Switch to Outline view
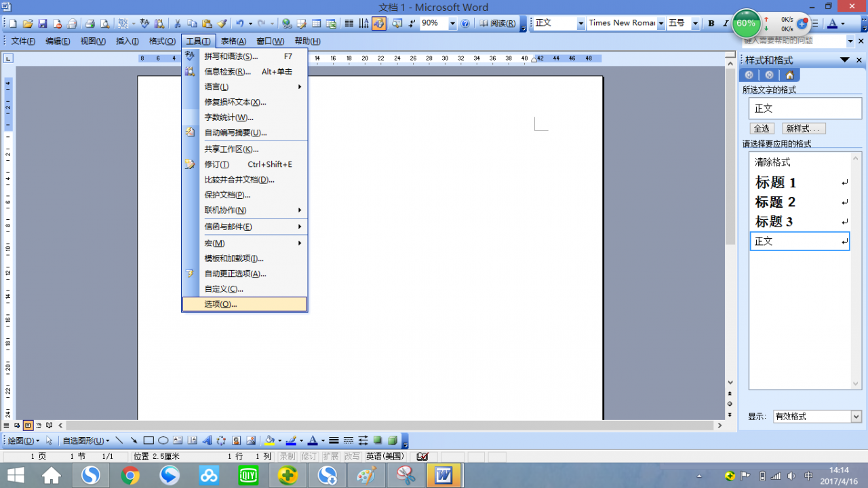The height and width of the screenshot is (488, 868). click(39, 426)
